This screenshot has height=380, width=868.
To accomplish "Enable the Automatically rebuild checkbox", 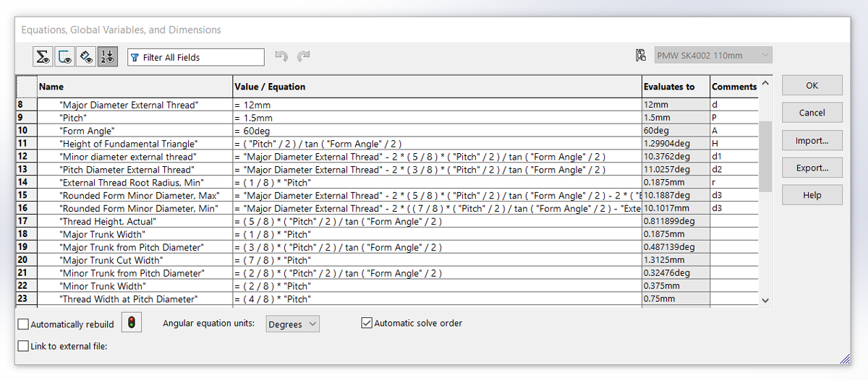I will pos(24,324).
